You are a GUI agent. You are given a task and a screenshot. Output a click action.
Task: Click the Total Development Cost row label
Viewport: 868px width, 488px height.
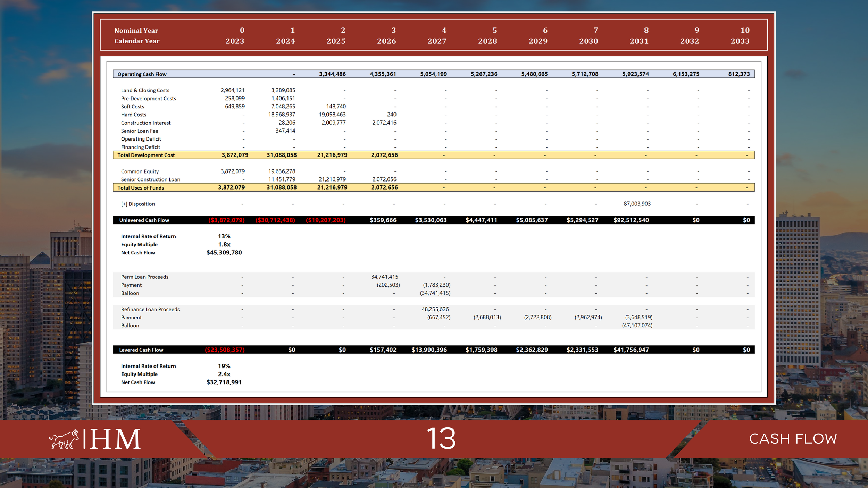[x=146, y=155]
